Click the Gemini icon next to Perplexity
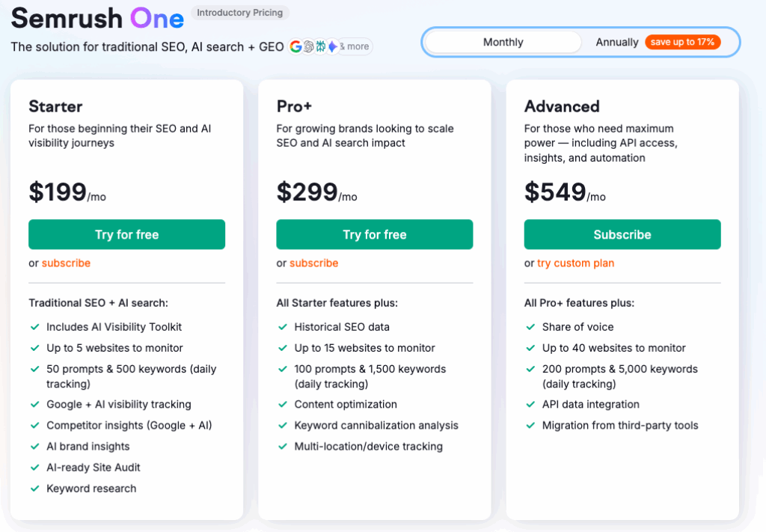Image resolution: width=766 pixels, height=532 pixels. pos(333,46)
